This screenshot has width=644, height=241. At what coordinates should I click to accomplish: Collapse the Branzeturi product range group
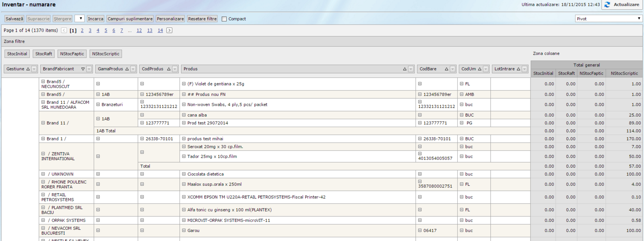pos(98,104)
